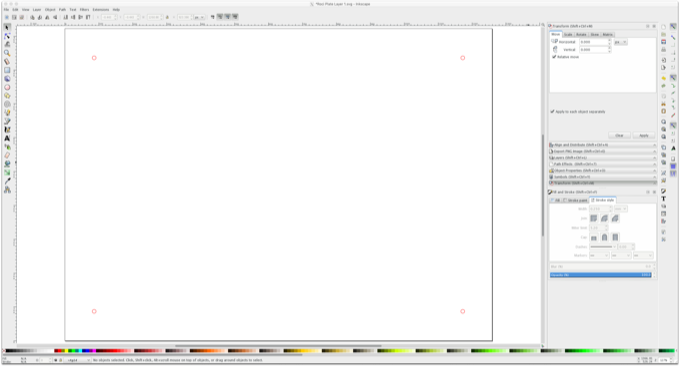680x366 pixels.
Task: Open the Extensions menu
Action: (x=101, y=10)
